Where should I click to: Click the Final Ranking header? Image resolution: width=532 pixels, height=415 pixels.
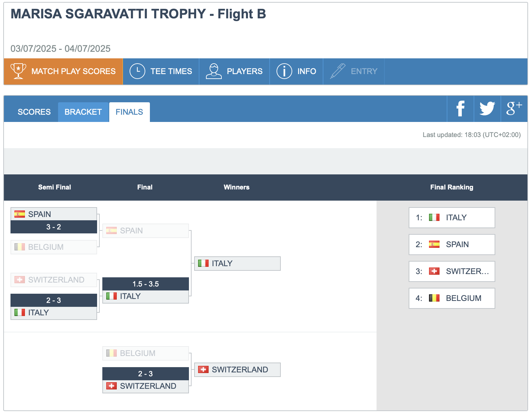[x=452, y=187]
